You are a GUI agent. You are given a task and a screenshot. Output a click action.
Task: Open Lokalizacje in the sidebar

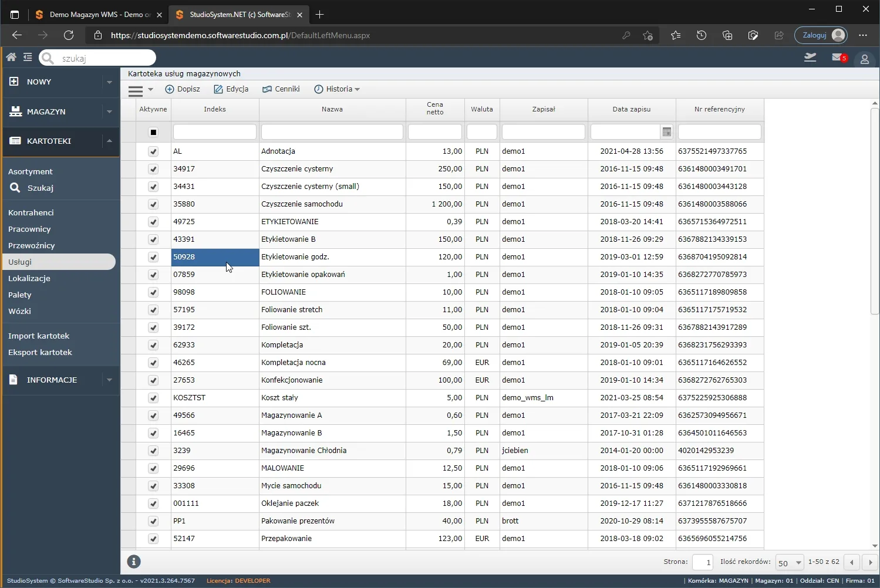tap(29, 278)
